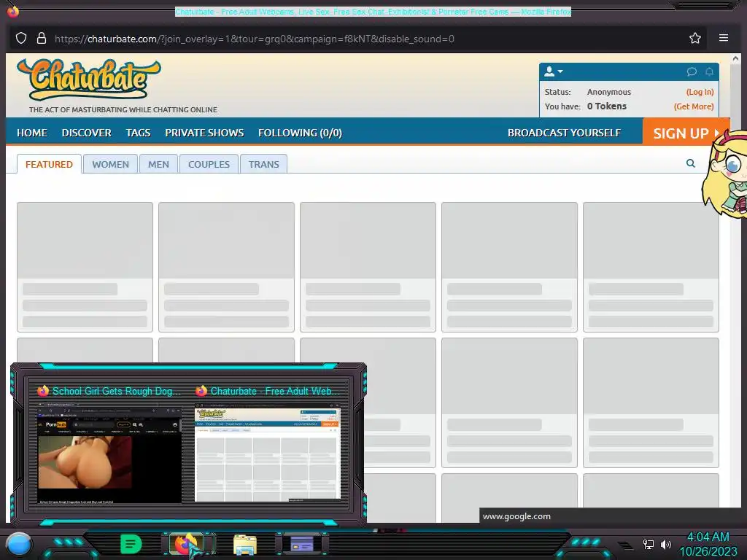Open Firefox tracking protection shield panel

21,38
